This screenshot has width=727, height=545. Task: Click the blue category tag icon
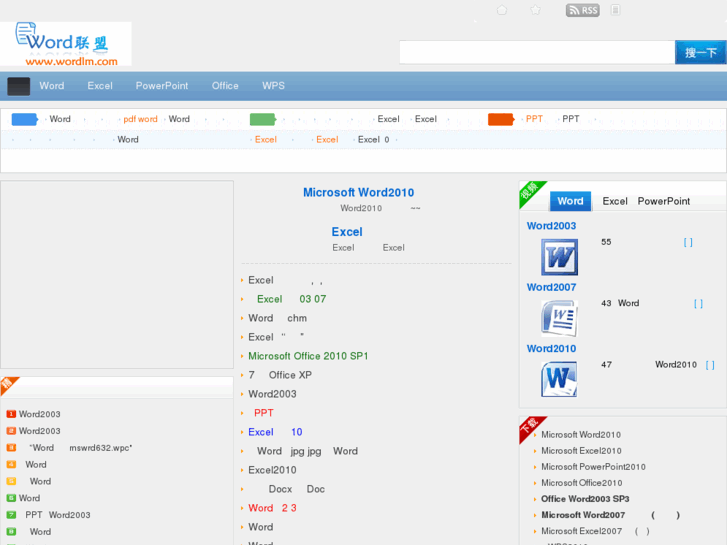[x=25, y=119]
